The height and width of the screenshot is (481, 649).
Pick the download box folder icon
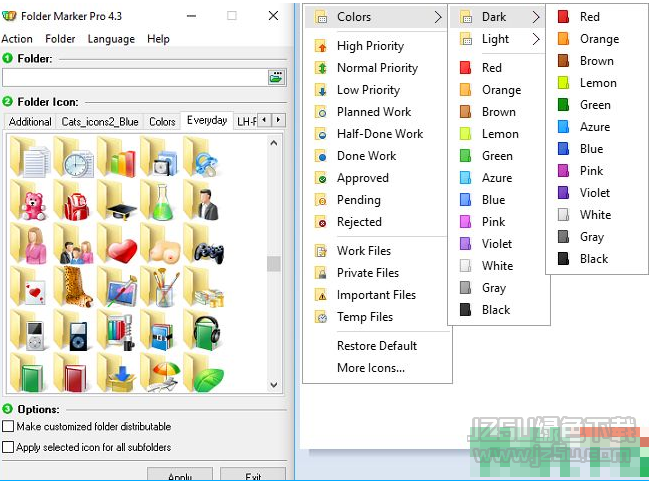[x=117, y=373]
